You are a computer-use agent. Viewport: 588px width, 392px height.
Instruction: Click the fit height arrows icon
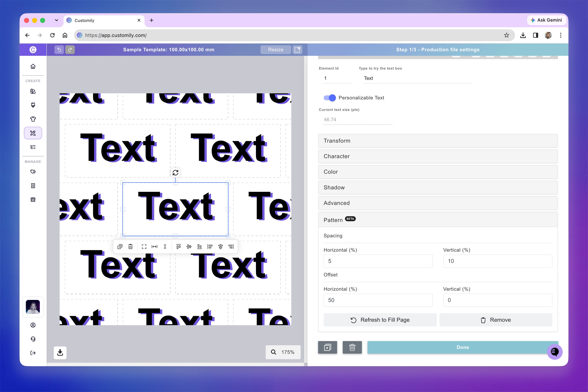165,247
